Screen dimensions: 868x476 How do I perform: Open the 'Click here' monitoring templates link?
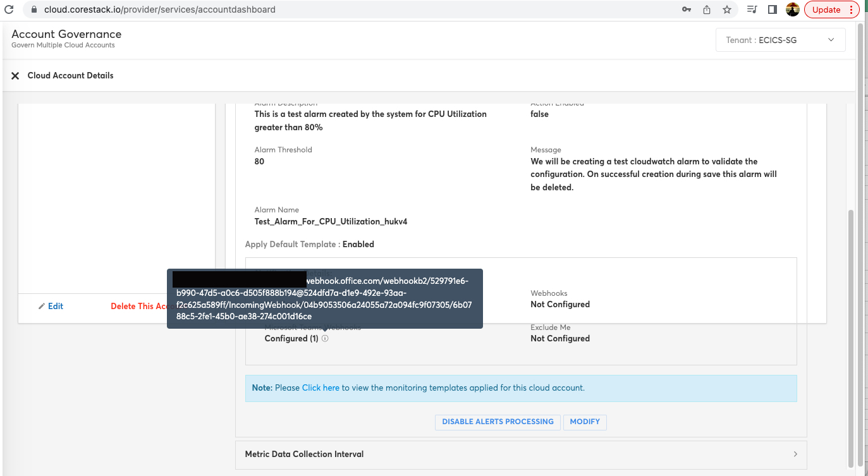(x=321, y=388)
